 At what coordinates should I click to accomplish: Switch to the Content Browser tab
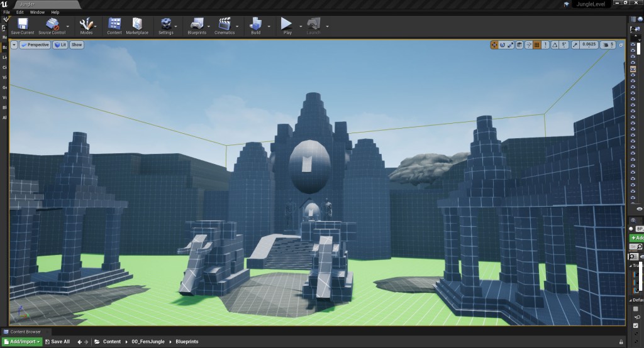[25, 332]
